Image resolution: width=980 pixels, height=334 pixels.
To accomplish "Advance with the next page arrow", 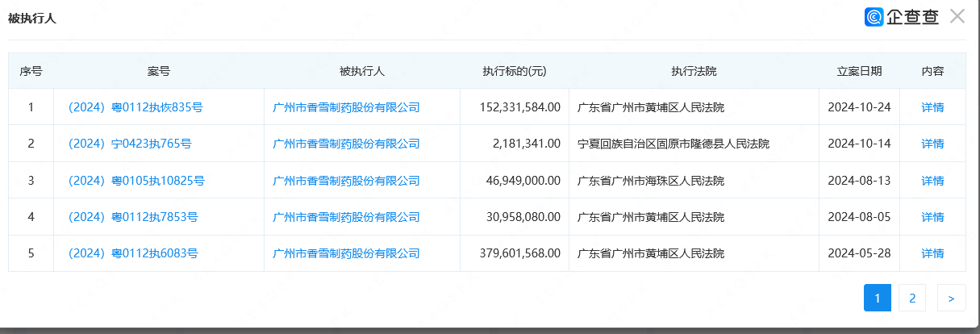I will [x=952, y=298].
